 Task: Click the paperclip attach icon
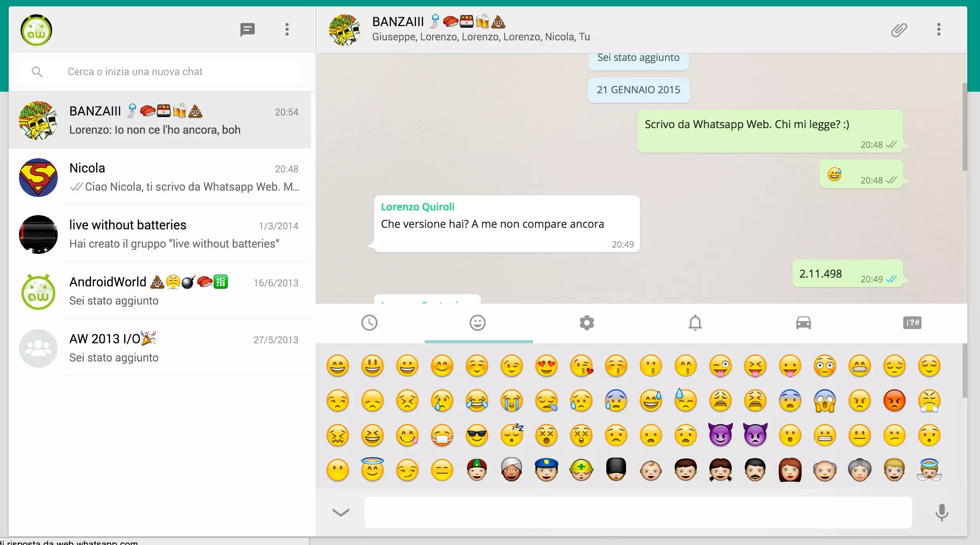(899, 30)
